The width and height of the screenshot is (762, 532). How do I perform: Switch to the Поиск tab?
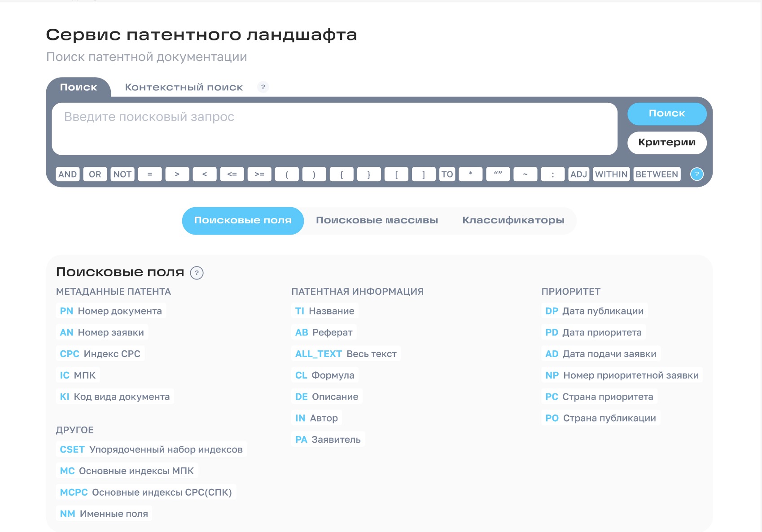79,87
